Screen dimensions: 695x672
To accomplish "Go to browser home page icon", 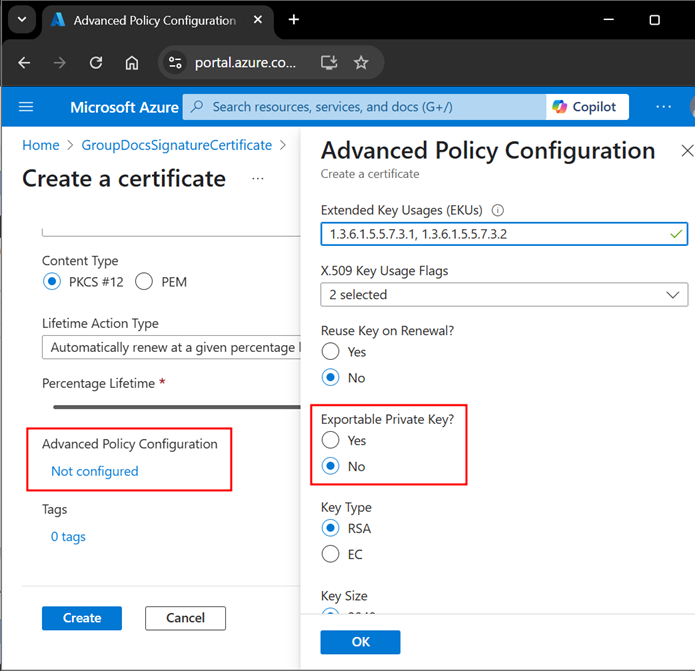I will 132,62.
